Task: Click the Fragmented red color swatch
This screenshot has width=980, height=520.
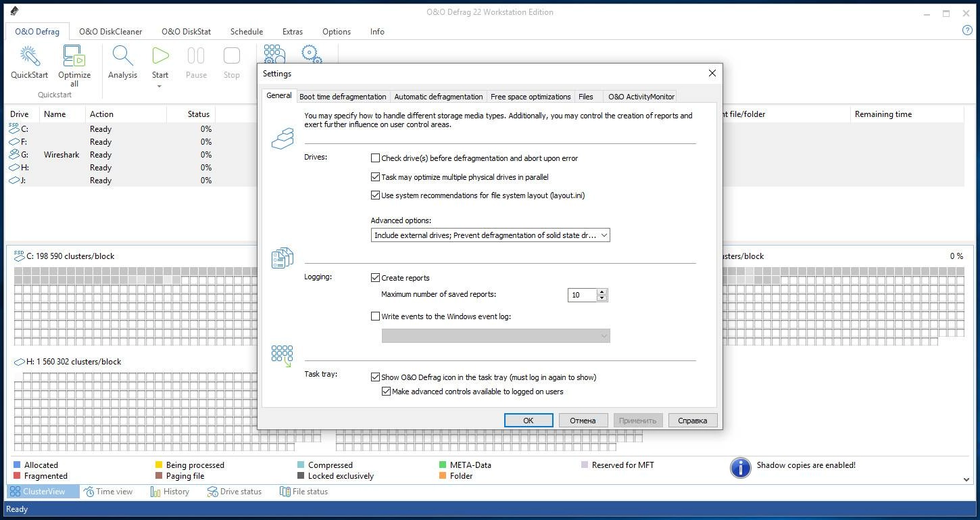Action: [x=17, y=476]
